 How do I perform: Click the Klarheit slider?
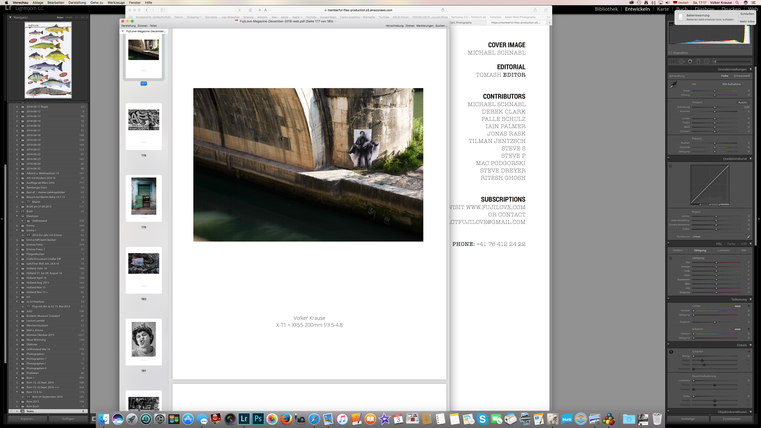714,143
